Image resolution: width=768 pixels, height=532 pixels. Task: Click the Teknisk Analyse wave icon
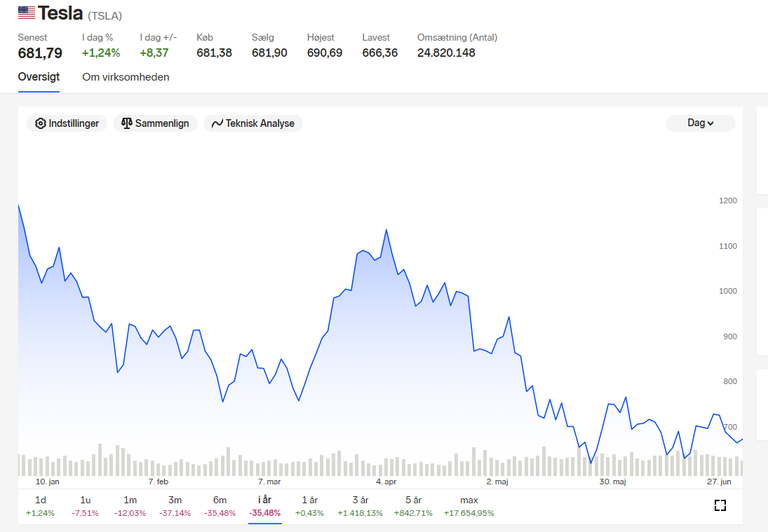tap(217, 123)
